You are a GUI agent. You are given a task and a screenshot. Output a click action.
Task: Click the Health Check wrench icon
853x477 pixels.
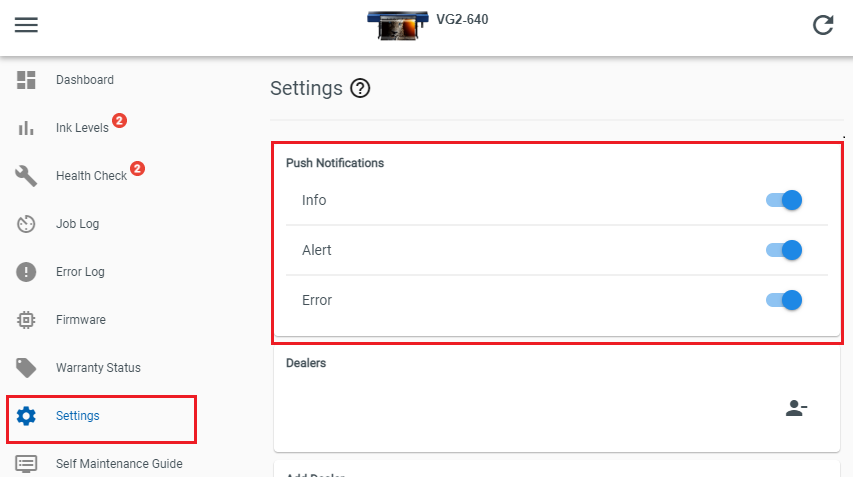26,176
